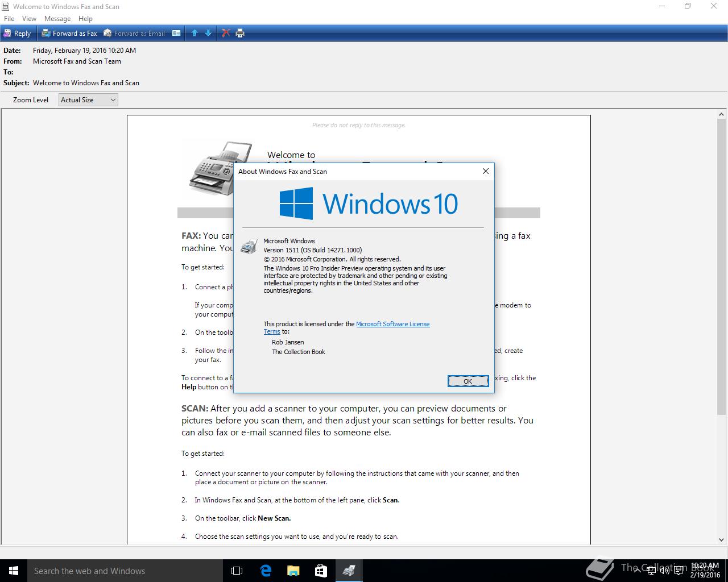The height and width of the screenshot is (582, 728).
Task: Click the 'Microsoft Fax and Scan Team' sender
Action: (77, 61)
